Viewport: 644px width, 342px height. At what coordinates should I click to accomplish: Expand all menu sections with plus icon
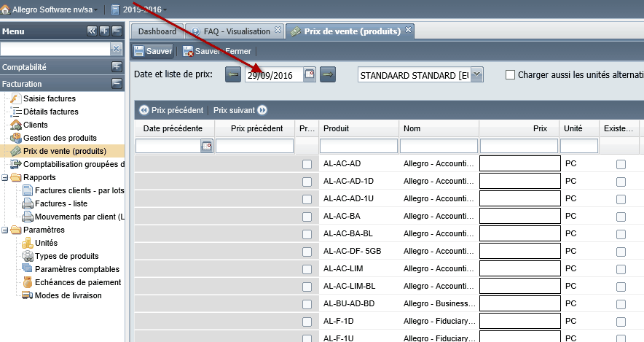click(104, 31)
